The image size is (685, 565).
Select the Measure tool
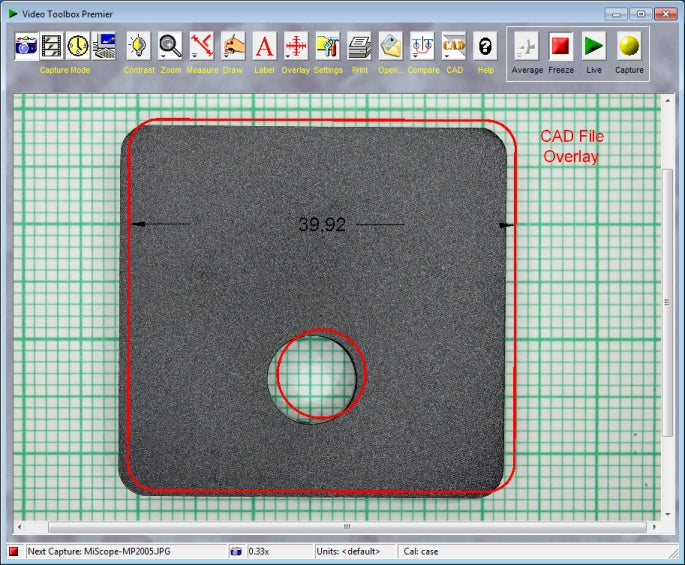pyautogui.click(x=202, y=46)
